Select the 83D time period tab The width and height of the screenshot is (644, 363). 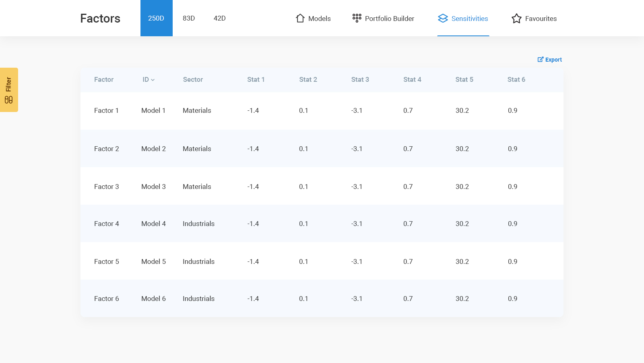click(189, 18)
